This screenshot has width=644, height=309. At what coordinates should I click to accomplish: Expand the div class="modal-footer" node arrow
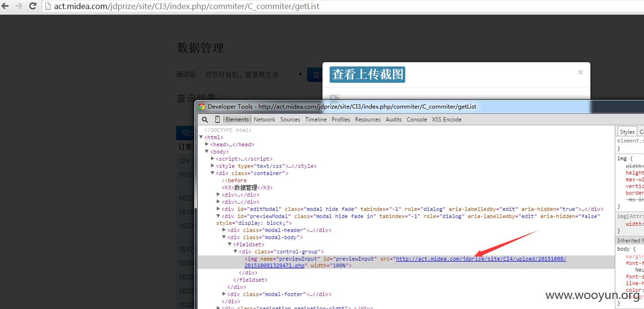coord(224,294)
